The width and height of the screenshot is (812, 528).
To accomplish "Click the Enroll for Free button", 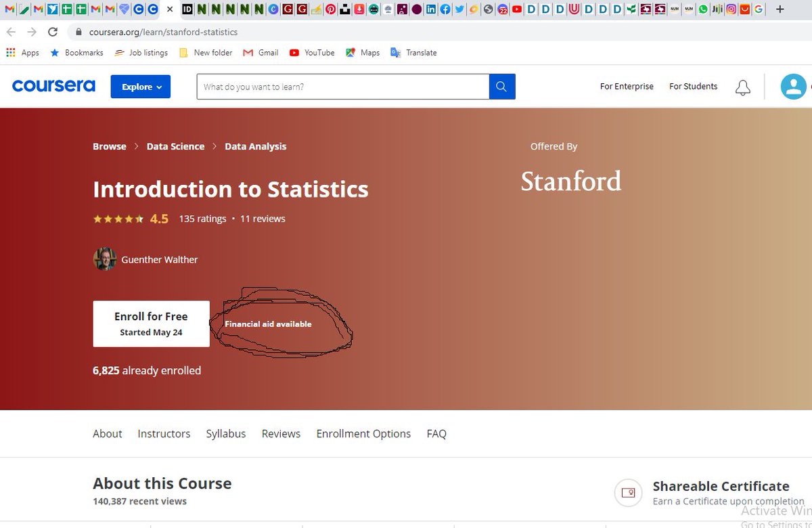I will pyautogui.click(x=151, y=324).
